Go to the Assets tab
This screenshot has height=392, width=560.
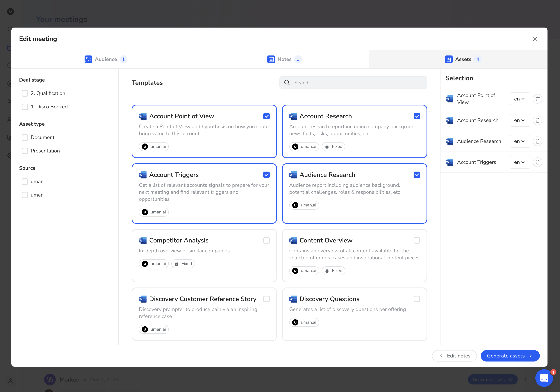[x=463, y=59]
